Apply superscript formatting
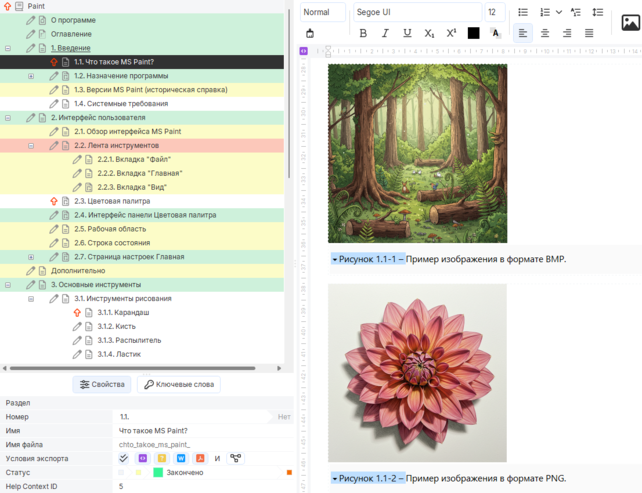The height and width of the screenshot is (493, 642). click(451, 33)
